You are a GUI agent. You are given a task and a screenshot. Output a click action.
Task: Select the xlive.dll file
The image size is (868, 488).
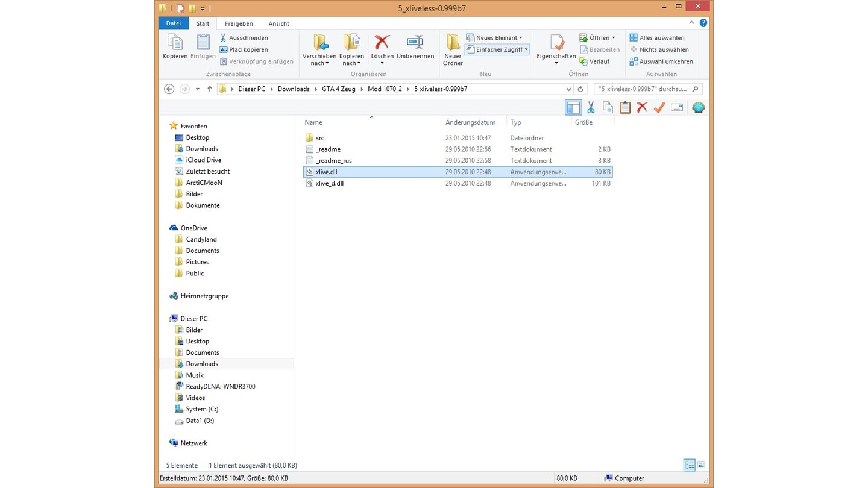458,172
